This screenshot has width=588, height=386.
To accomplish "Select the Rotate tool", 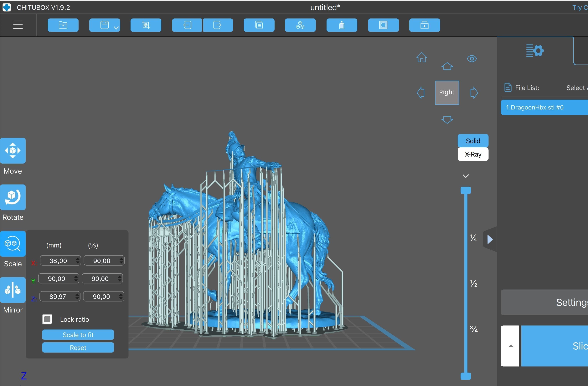I will (13, 197).
